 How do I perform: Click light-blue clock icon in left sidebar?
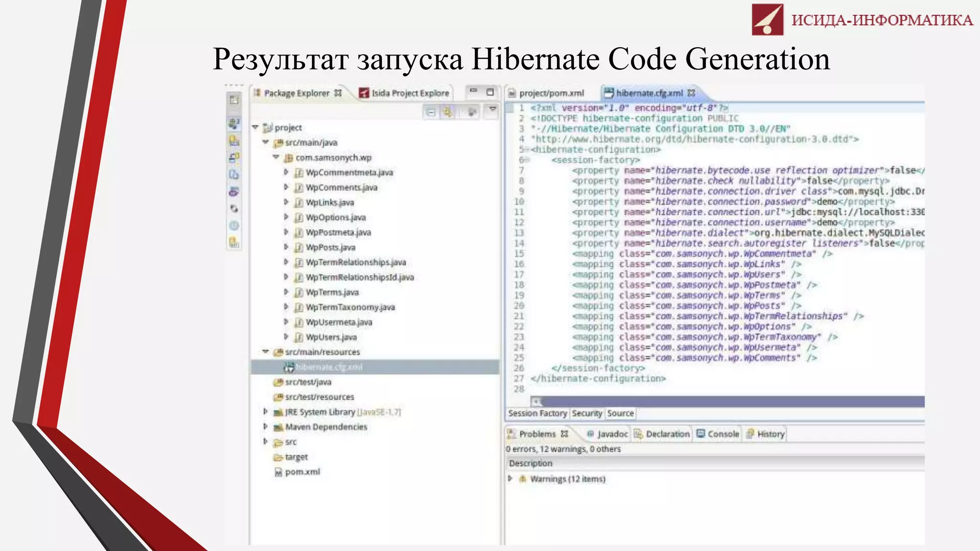(234, 225)
